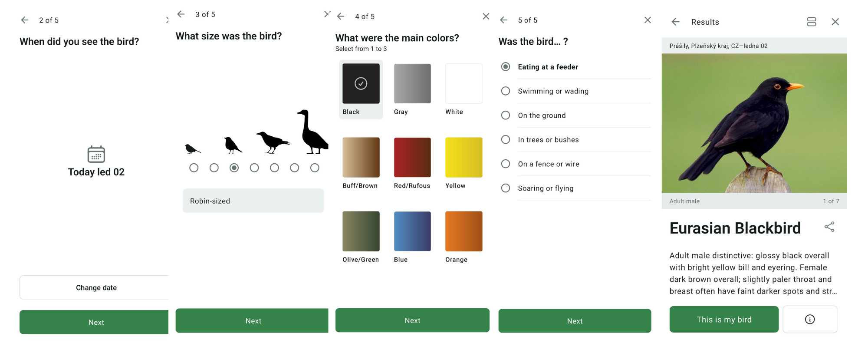This screenshot has width=868, height=343.
Task: Go back using the arrow on Results screen
Action: [675, 22]
